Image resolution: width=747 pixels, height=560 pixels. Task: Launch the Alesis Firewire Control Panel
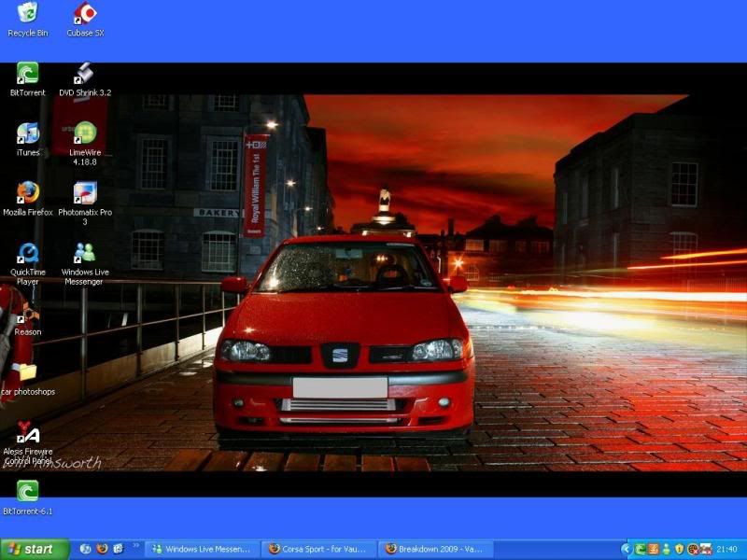[x=28, y=433]
